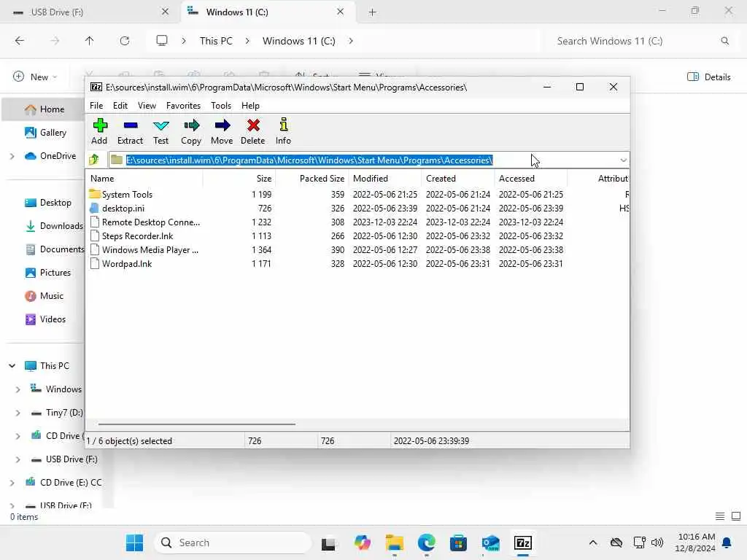
Task: Click the Extract toolbar icon
Action: click(130, 131)
